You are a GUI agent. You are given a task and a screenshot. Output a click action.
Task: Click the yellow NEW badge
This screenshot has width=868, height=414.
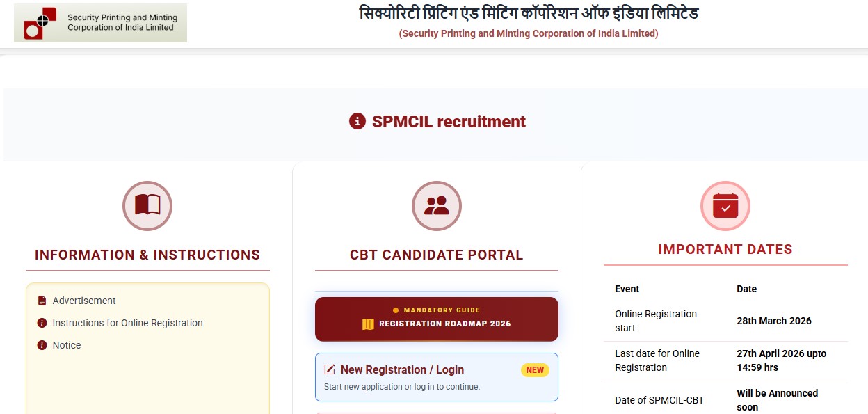pyautogui.click(x=535, y=369)
